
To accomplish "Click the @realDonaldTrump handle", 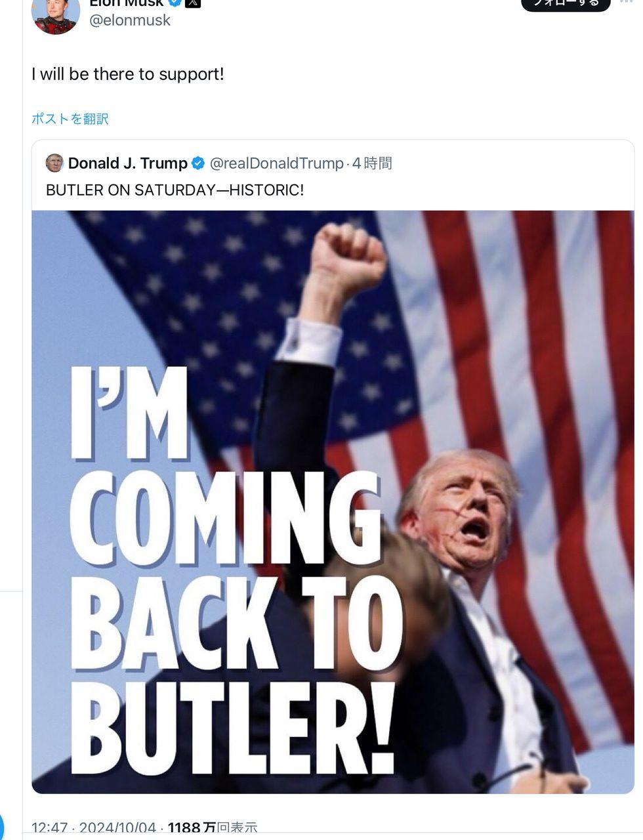I will click(276, 163).
